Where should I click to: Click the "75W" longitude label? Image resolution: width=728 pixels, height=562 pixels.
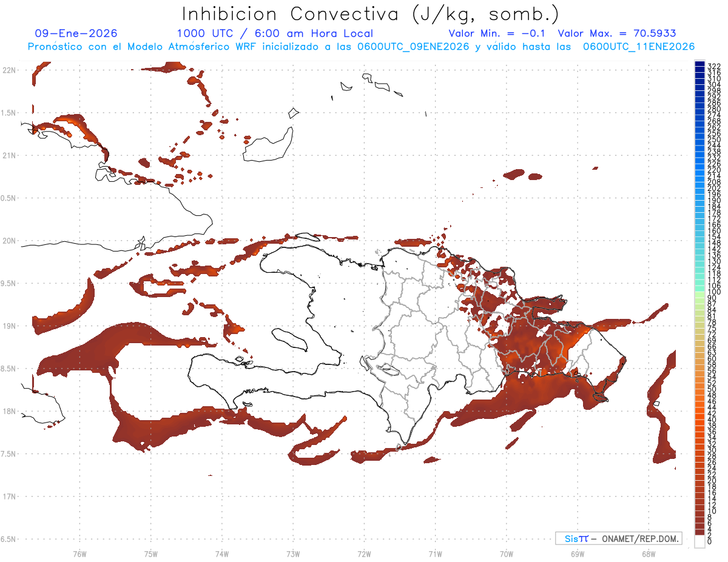coord(151,554)
